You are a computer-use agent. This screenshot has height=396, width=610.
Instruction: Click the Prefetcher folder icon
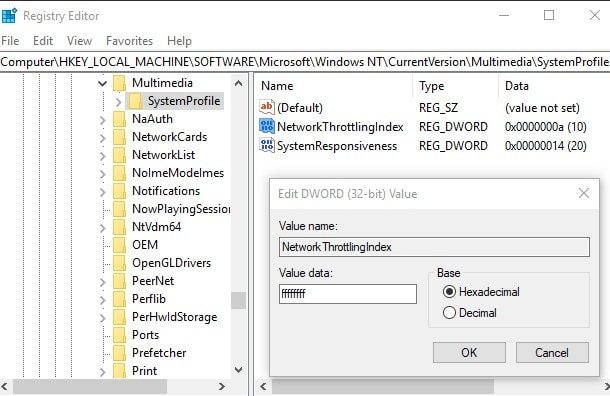point(119,353)
